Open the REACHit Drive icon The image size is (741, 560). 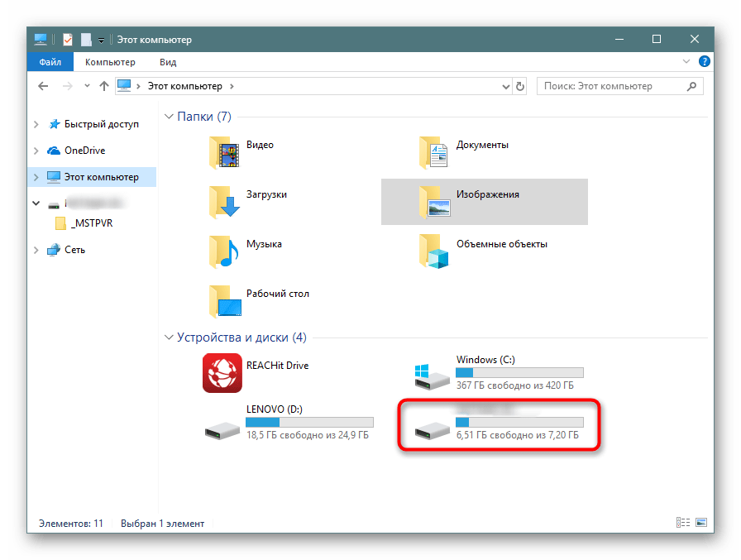tap(222, 372)
